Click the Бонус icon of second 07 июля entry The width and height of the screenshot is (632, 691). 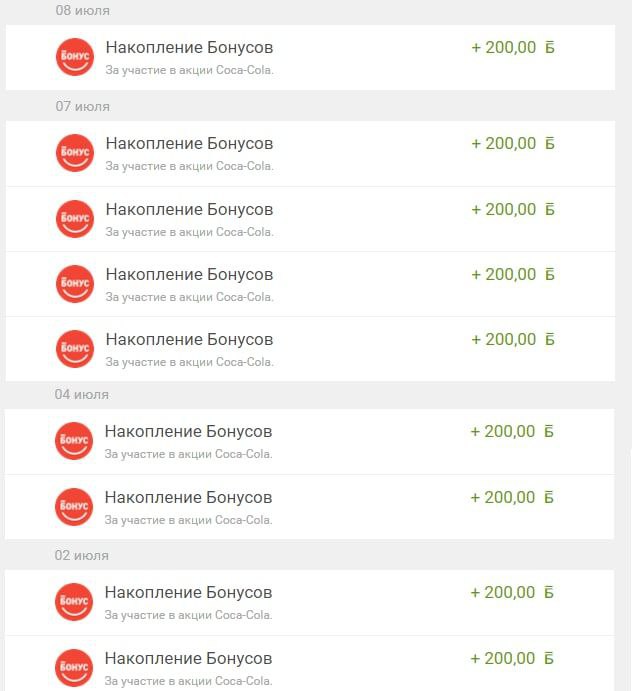click(x=74, y=218)
